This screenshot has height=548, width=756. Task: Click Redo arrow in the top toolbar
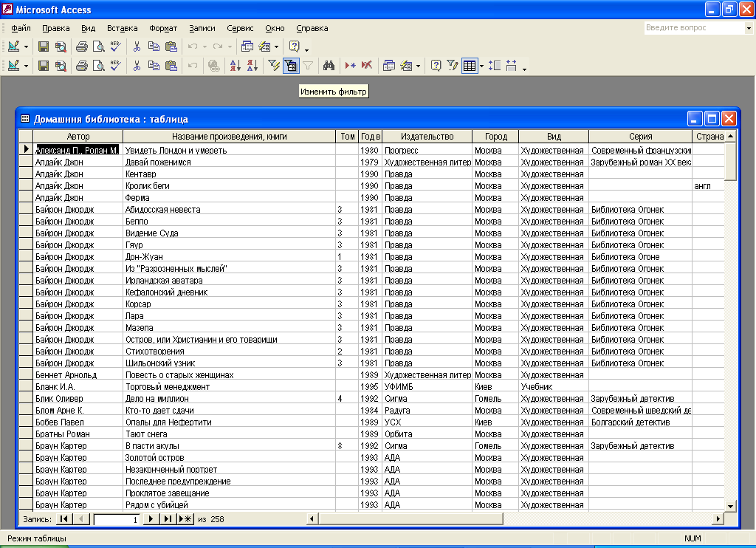click(218, 47)
